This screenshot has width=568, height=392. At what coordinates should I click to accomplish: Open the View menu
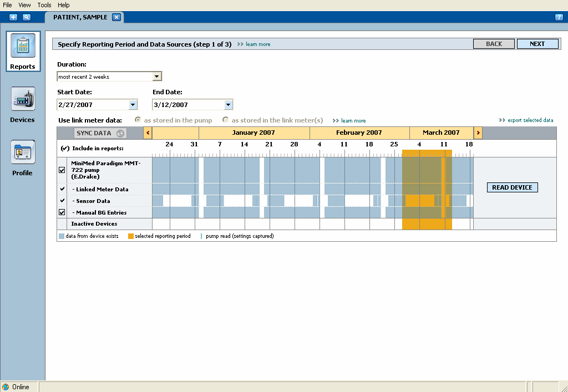point(24,5)
